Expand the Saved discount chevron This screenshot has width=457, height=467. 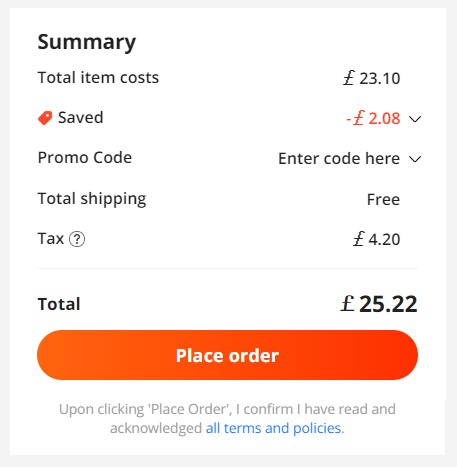coord(415,119)
